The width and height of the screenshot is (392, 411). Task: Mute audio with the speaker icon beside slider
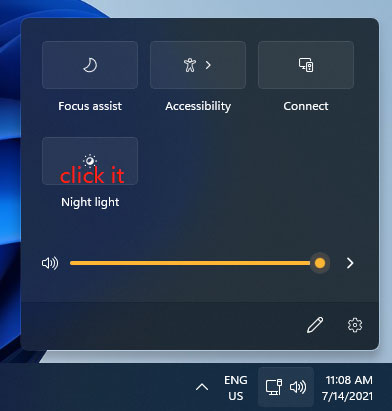click(x=50, y=263)
